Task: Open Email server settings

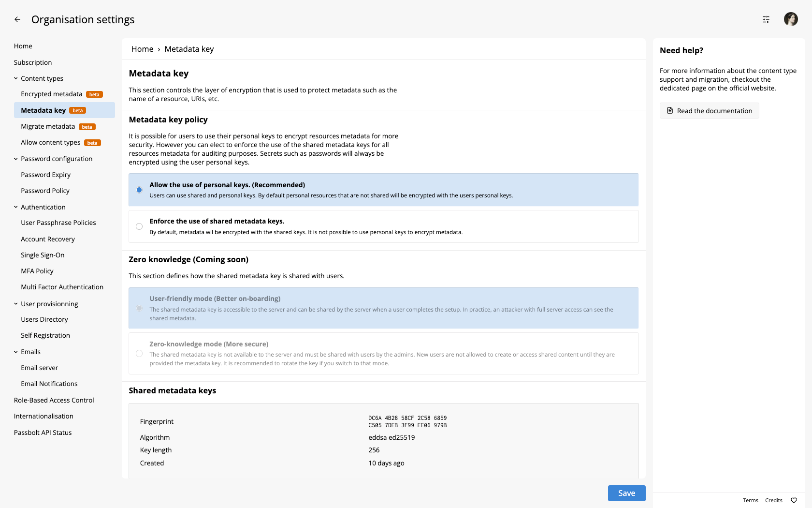Action: (x=40, y=368)
